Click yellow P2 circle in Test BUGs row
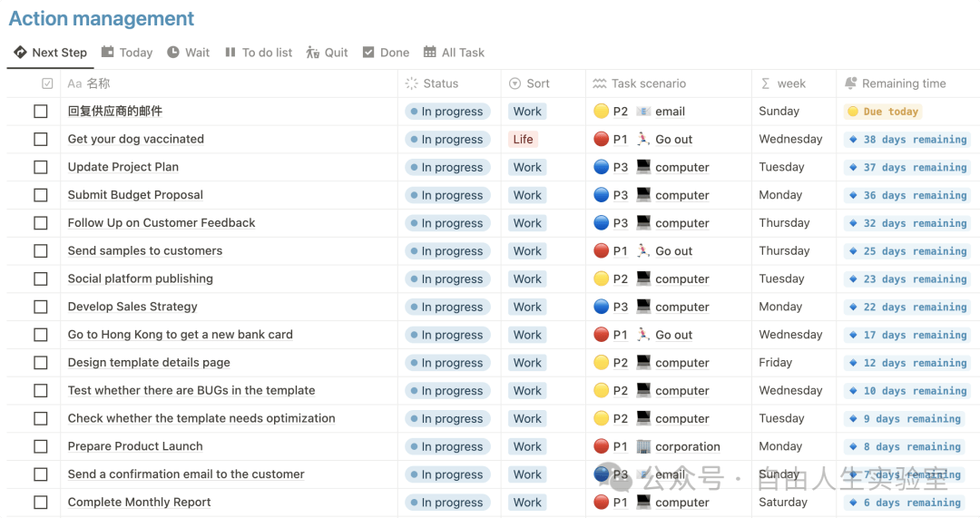This screenshot has width=980, height=518. (601, 390)
